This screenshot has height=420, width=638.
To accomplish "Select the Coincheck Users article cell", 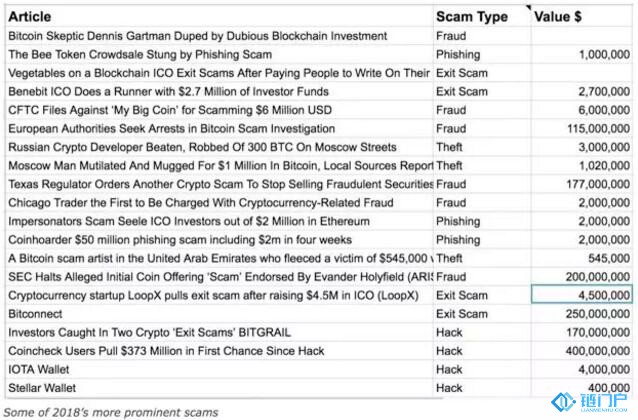I will [219, 351].
